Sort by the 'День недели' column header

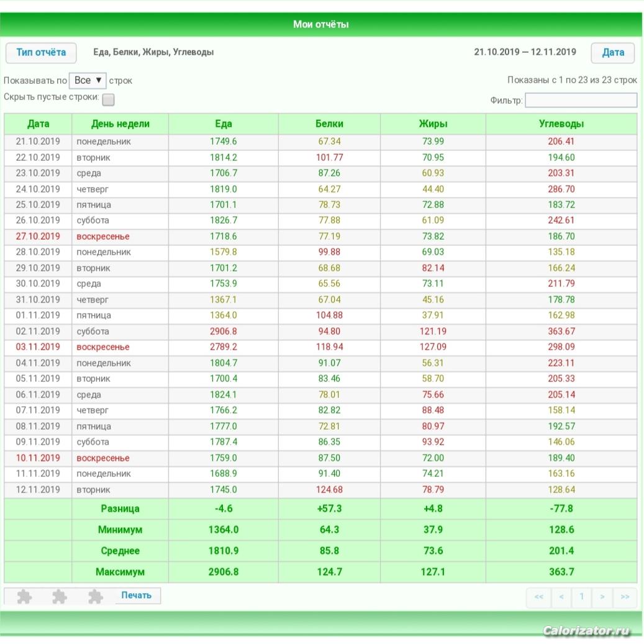[x=120, y=123]
